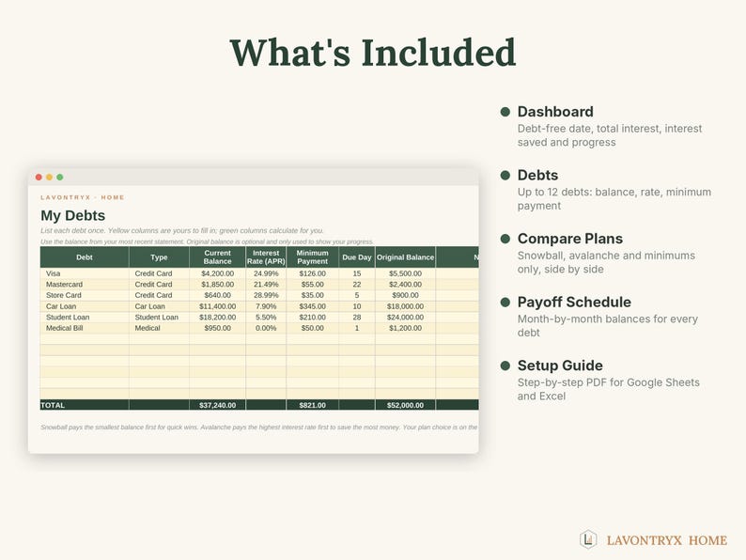Select the 'Minimum Payment' column header
This screenshot has width=746, height=560.
pyautogui.click(x=312, y=257)
